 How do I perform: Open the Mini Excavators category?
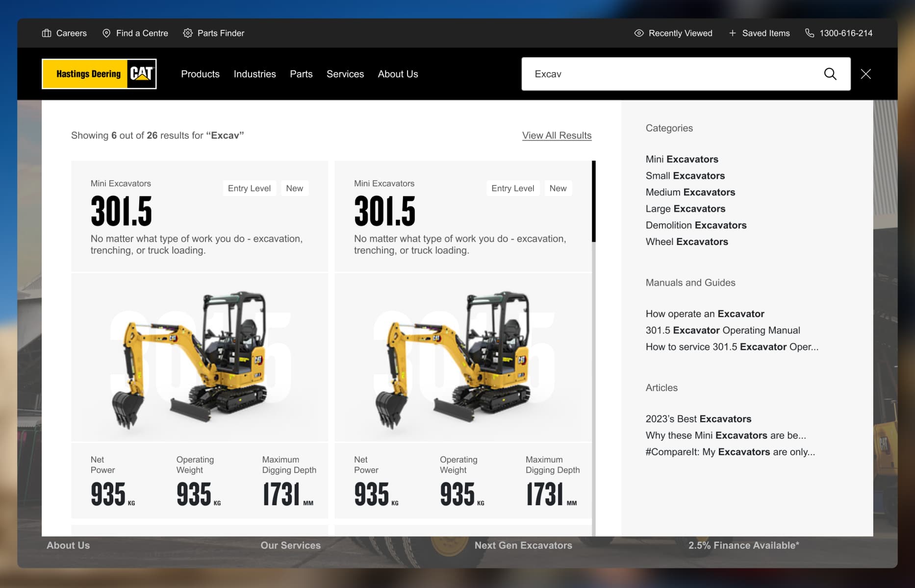[x=682, y=159]
